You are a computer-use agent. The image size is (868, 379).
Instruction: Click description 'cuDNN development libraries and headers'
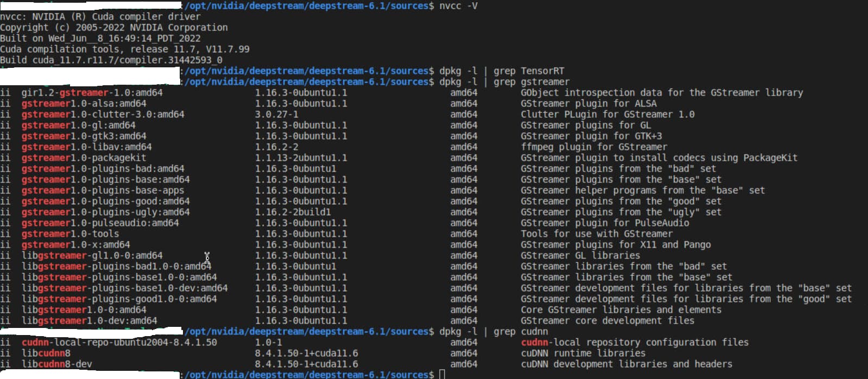pos(626,364)
